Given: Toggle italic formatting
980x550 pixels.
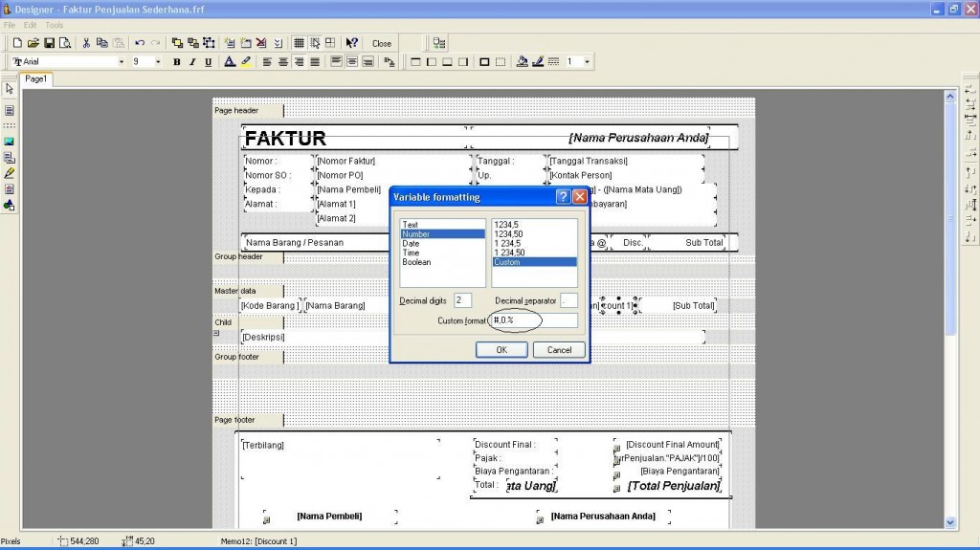Looking at the screenshot, I should point(192,62).
